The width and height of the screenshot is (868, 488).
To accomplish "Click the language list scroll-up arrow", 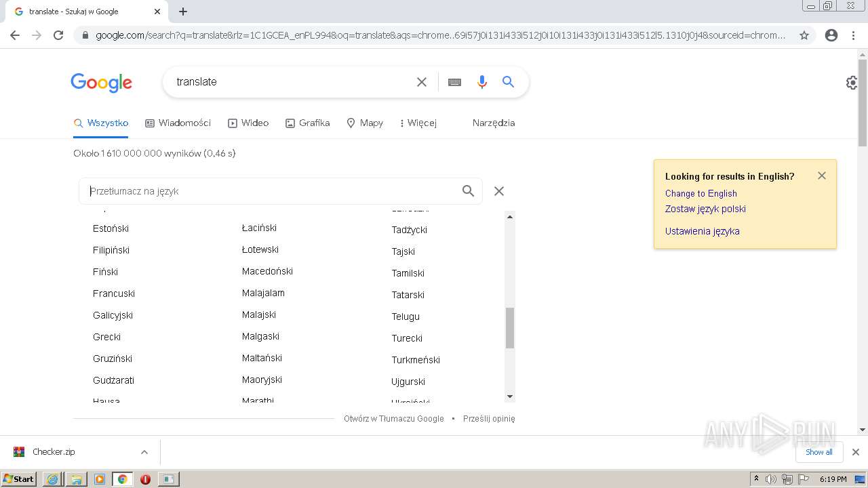I will 510,216.
